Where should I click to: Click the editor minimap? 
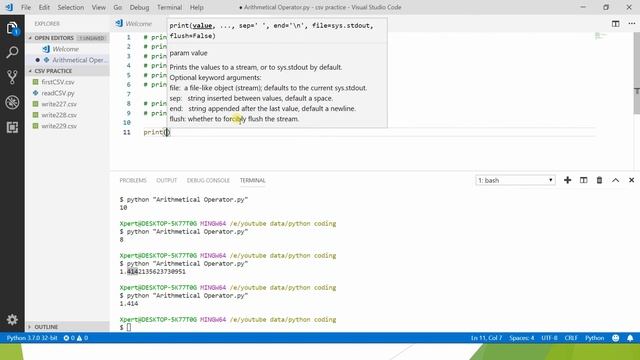pyautogui.click(x=601, y=36)
